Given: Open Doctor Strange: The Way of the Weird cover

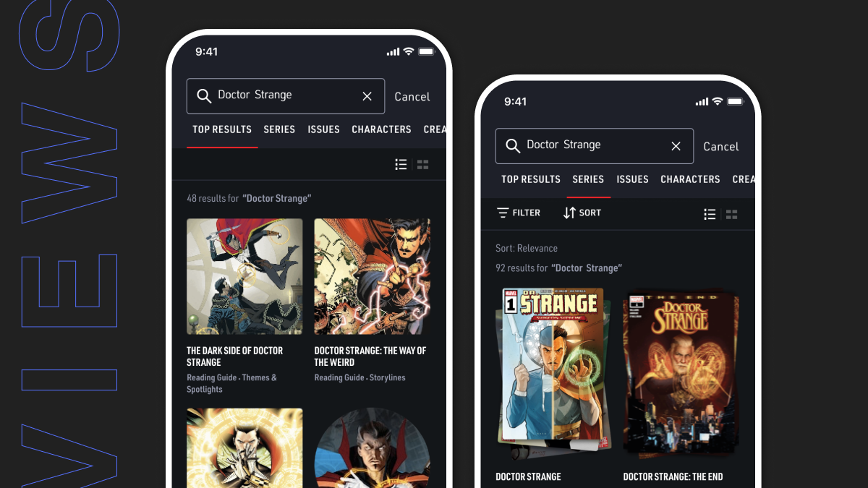Looking at the screenshot, I should [373, 276].
